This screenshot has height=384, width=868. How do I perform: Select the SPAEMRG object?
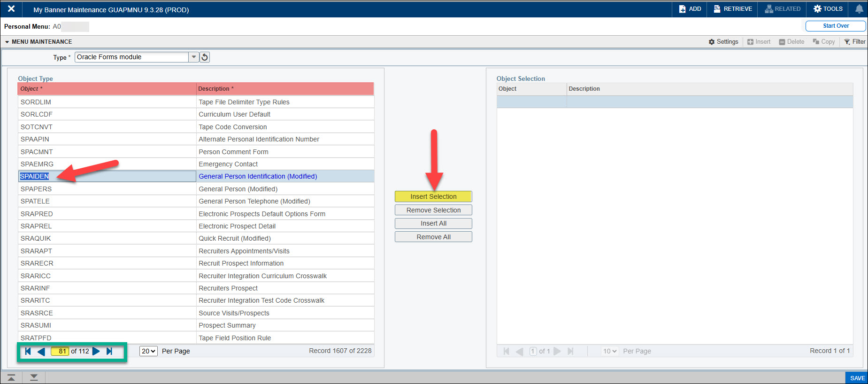click(107, 164)
